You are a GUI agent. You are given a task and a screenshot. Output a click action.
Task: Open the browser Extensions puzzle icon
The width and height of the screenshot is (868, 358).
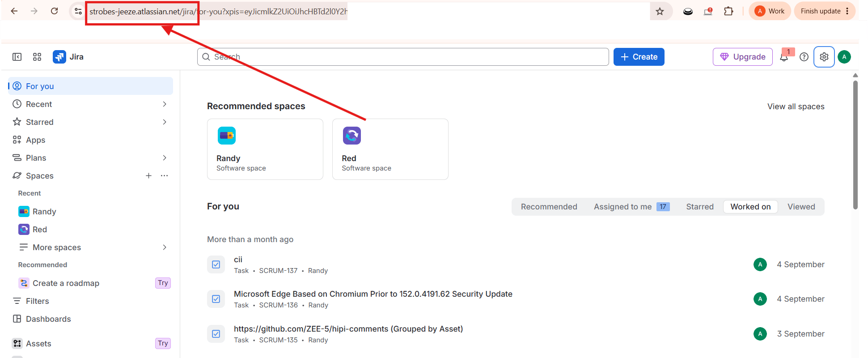click(x=728, y=11)
